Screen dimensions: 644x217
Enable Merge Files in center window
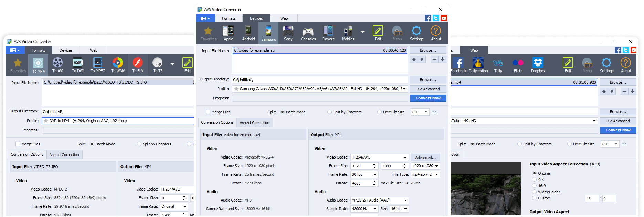click(208, 112)
